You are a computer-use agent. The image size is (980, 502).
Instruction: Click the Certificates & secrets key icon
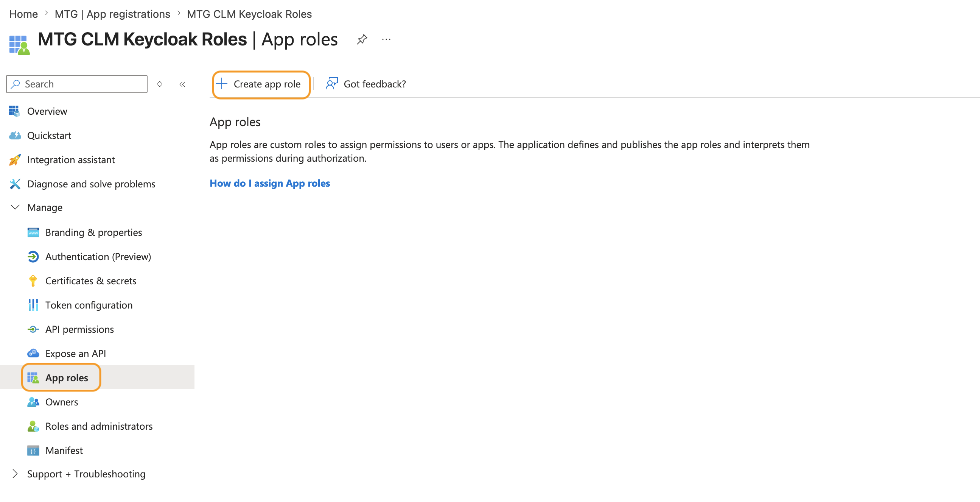(33, 281)
